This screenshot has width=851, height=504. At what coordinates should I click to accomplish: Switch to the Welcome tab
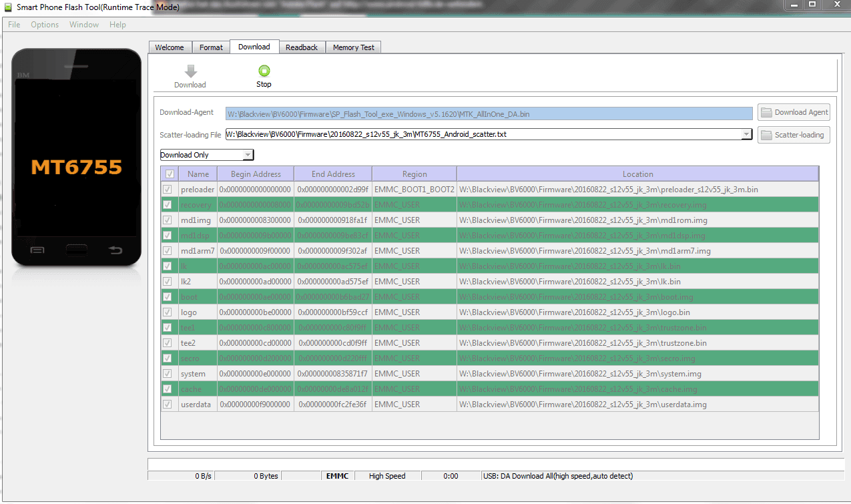tap(170, 47)
